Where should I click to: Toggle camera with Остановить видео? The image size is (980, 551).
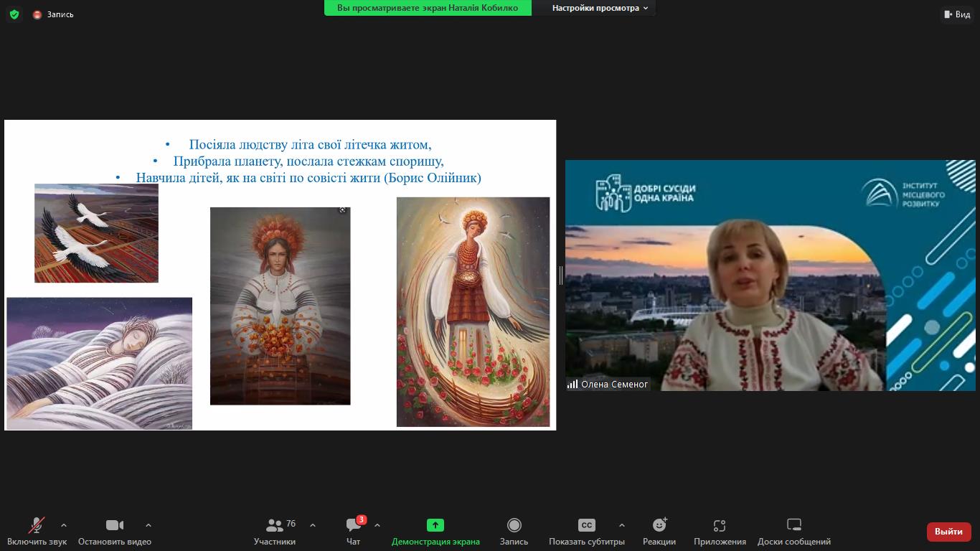(115, 532)
